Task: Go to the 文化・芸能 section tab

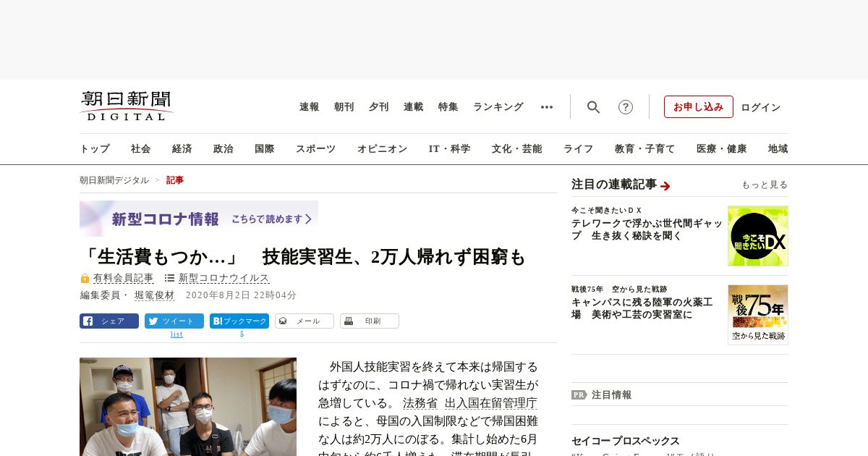Action: (x=517, y=149)
